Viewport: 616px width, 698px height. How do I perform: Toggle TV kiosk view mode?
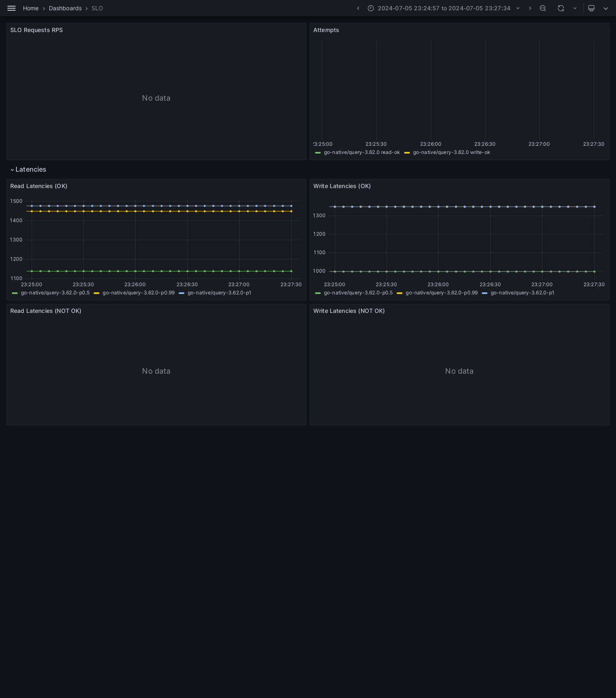[x=591, y=8]
